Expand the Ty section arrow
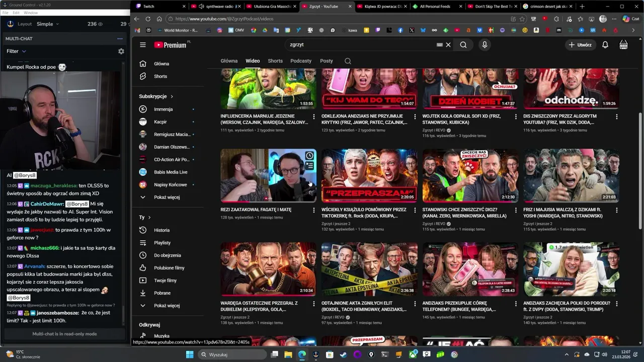 (x=149, y=217)
